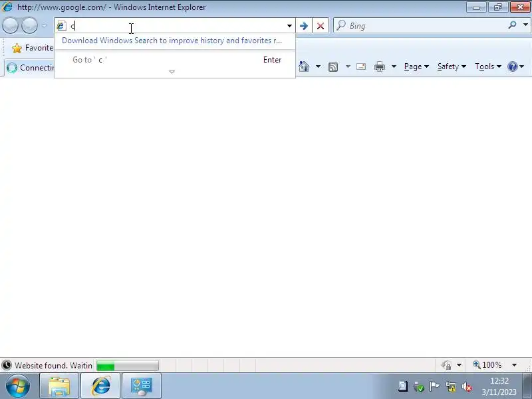Open the Home button dropdown arrow

(318, 66)
